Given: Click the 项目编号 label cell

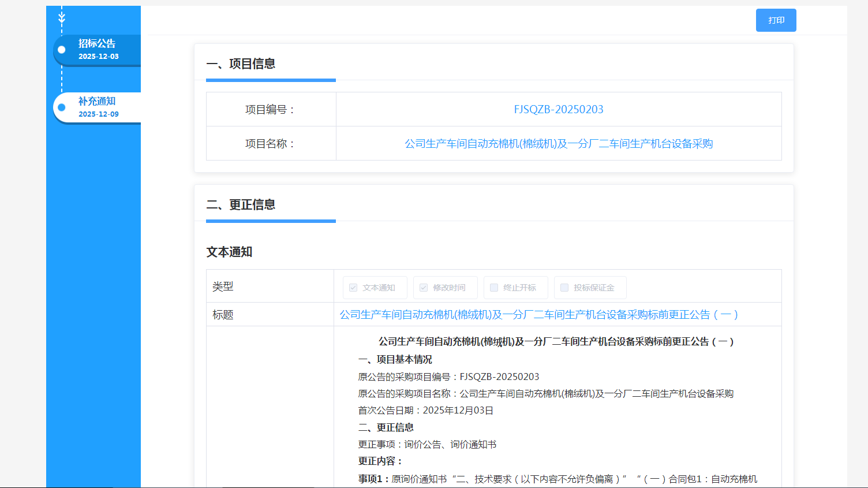Looking at the screenshot, I should (271, 110).
